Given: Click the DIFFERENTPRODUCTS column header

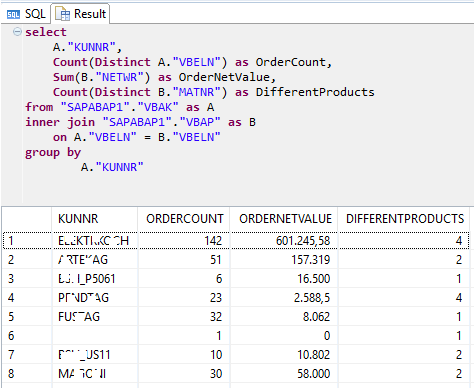Looking at the screenshot, I should point(404,219).
